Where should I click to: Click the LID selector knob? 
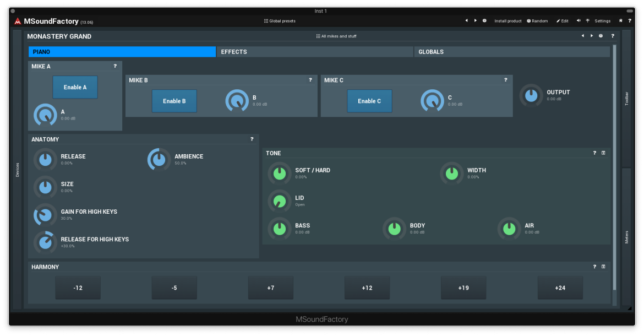click(x=279, y=201)
